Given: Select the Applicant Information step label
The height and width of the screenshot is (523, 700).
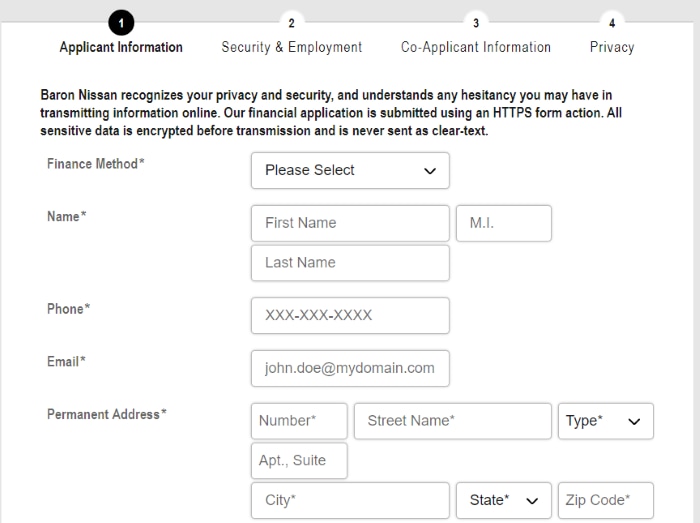Looking at the screenshot, I should click(121, 47).
